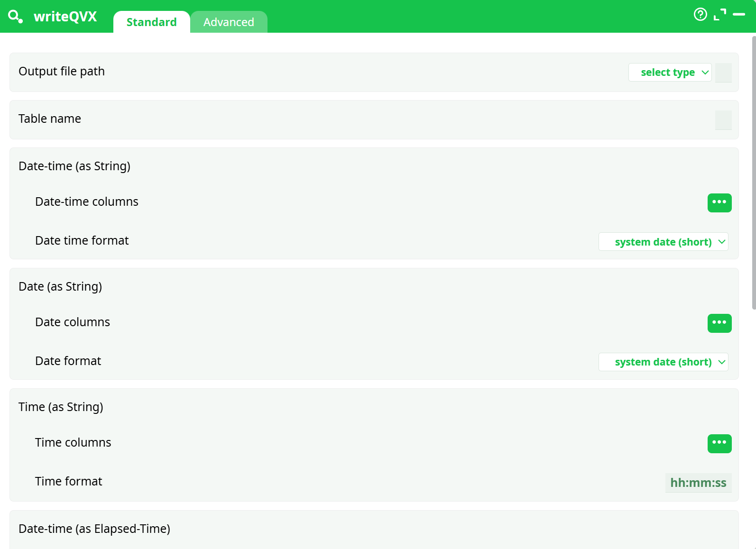Open the Date-time columns ellipsis selector

coord(719,203)
